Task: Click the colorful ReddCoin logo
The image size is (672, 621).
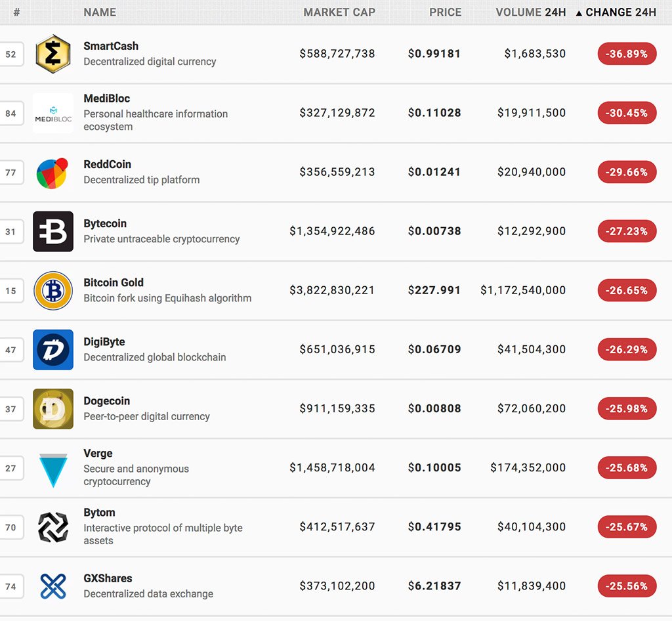Action: (x=52, y=172)
